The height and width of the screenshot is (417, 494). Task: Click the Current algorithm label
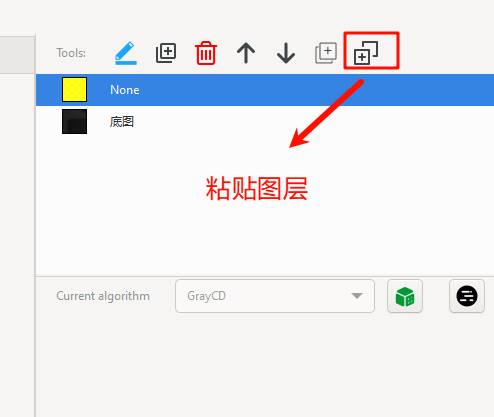coord(103,296)
